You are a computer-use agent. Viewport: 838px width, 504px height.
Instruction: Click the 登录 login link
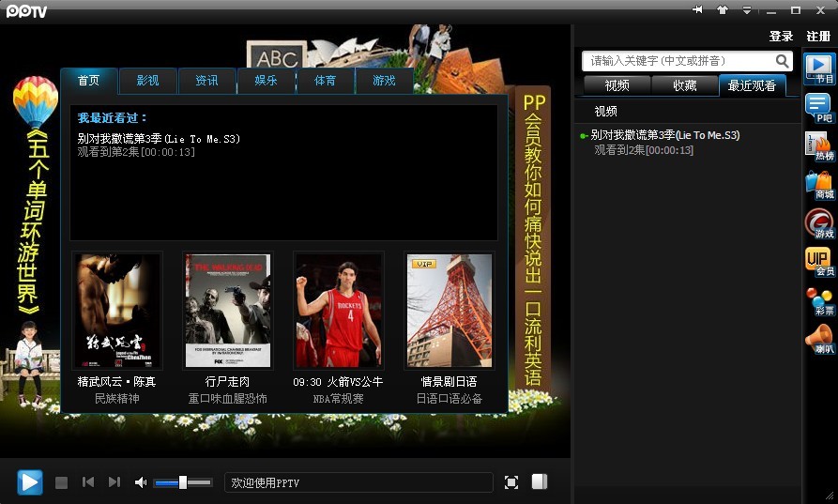coord(781,37)
